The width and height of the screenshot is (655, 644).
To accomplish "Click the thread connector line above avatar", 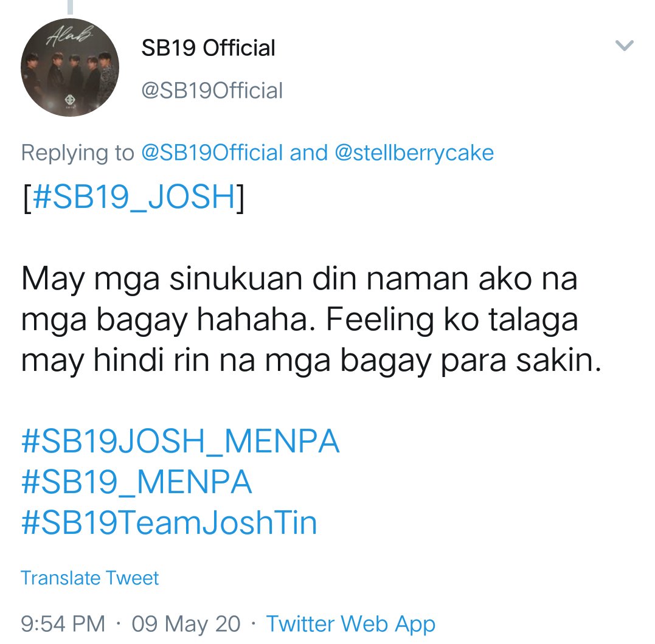I will click(x=70, y=7).
